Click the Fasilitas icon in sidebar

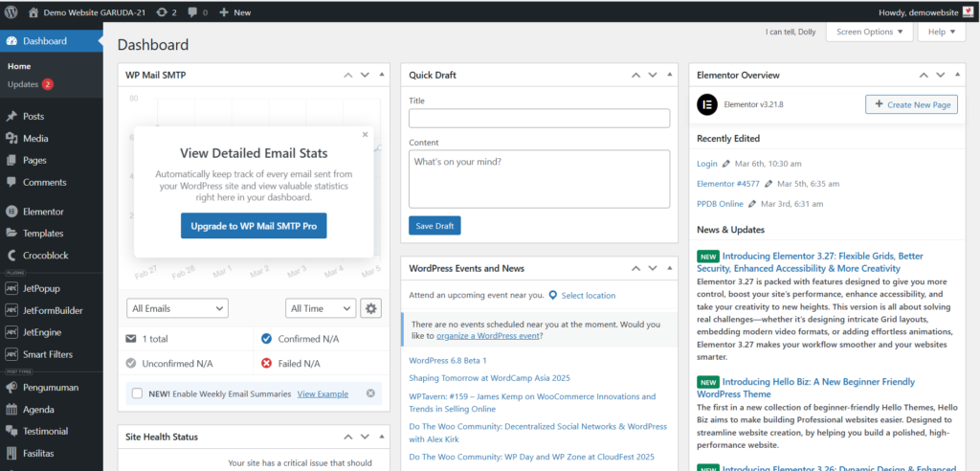click(11, 453)
